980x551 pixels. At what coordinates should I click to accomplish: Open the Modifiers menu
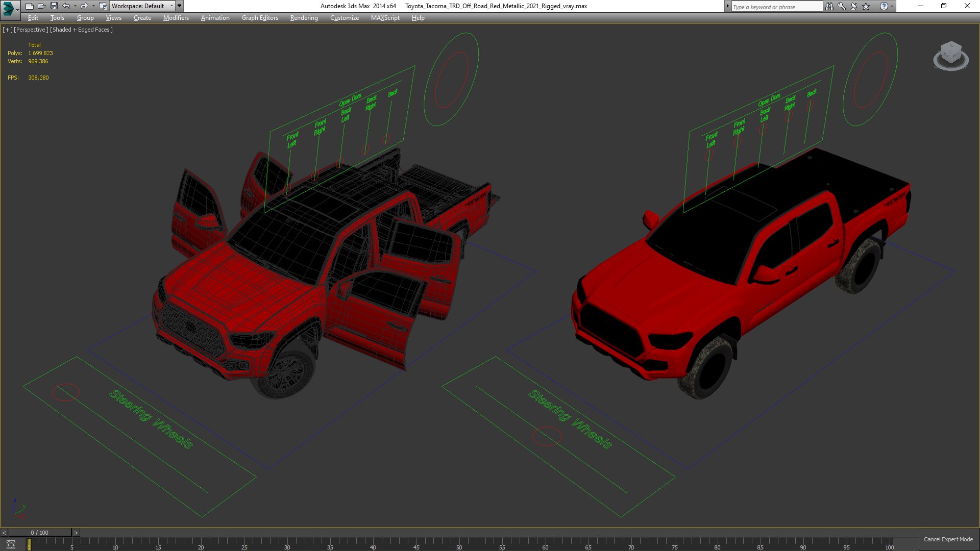176,18
